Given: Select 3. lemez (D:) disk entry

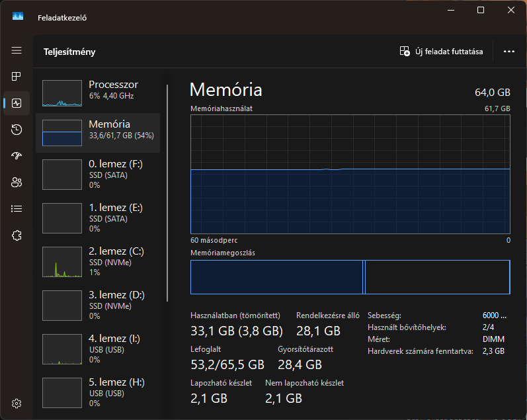Looking at the screenshot, I should (x=98, y=305).
